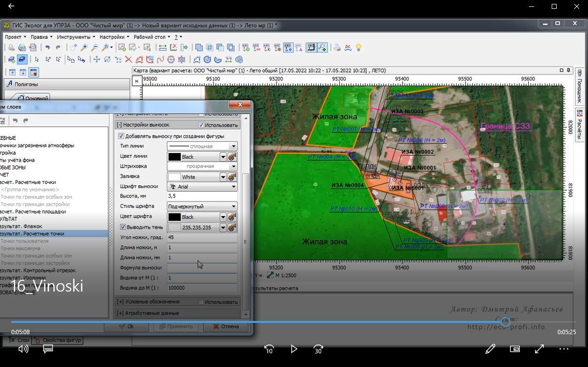The width and height of the screenshot is (588, 367).
Task: Select the arrow pointer tool
Action: (37, 59)
